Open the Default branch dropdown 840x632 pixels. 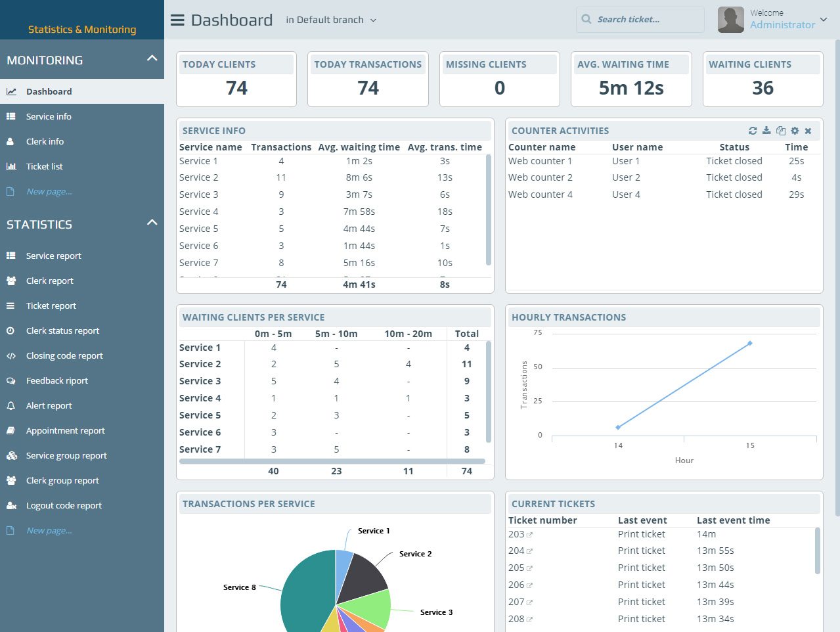point(331,20)
